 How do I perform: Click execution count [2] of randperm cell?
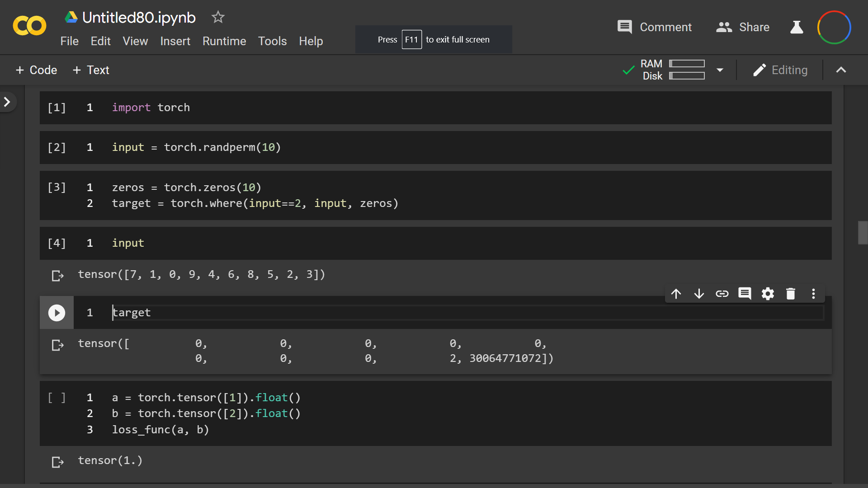(57, 147)
